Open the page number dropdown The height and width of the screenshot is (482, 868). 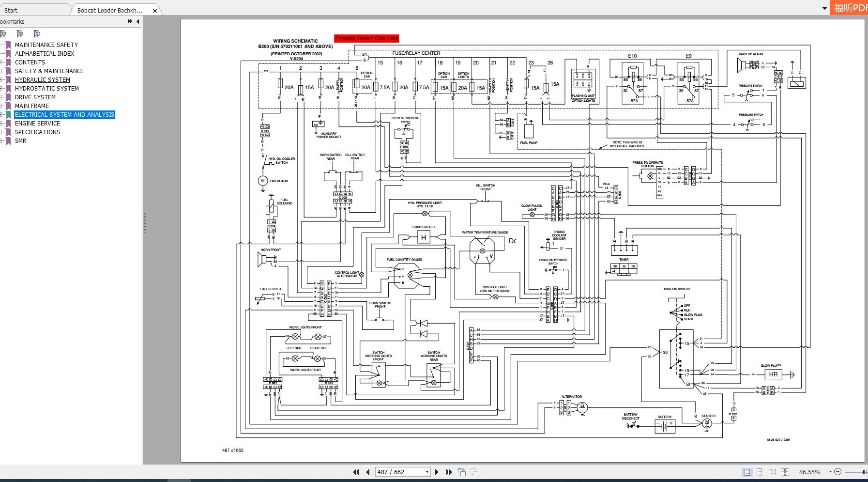pos(426,471)
